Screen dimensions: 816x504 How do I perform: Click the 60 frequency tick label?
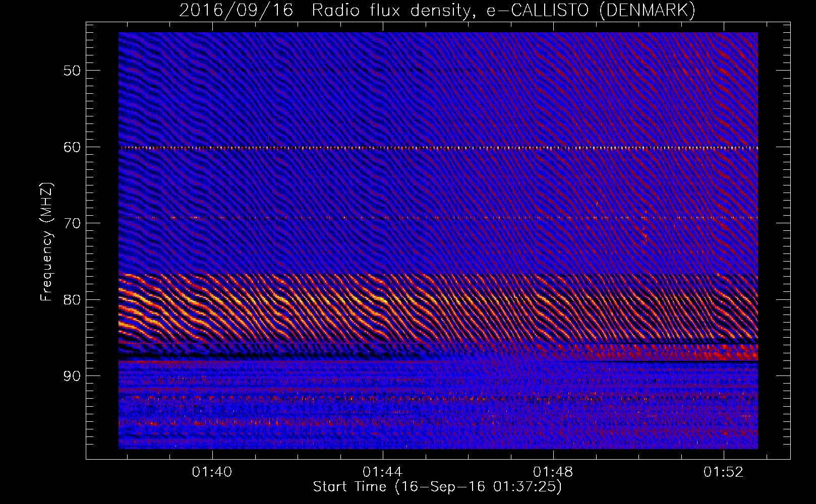pyautogui.click(x=72, y=147)
